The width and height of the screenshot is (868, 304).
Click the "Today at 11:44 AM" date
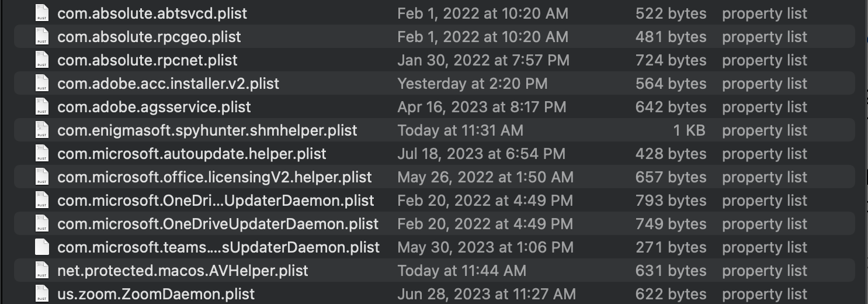[x=461, y=271]
